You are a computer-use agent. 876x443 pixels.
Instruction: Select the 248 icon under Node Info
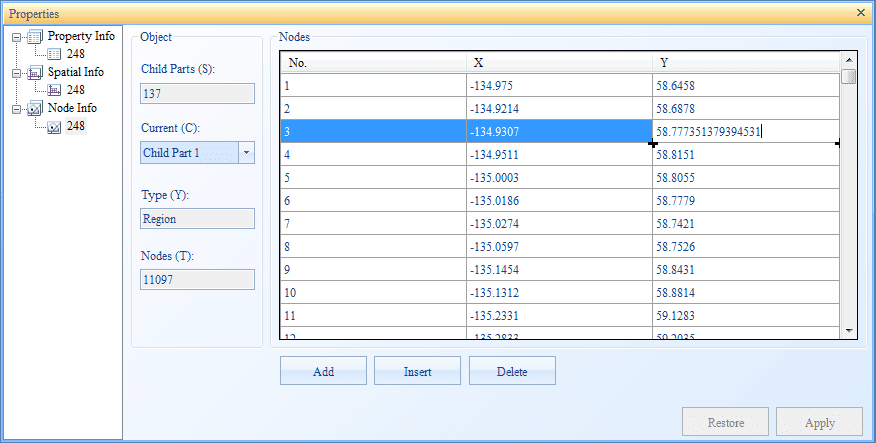point(54,127)
